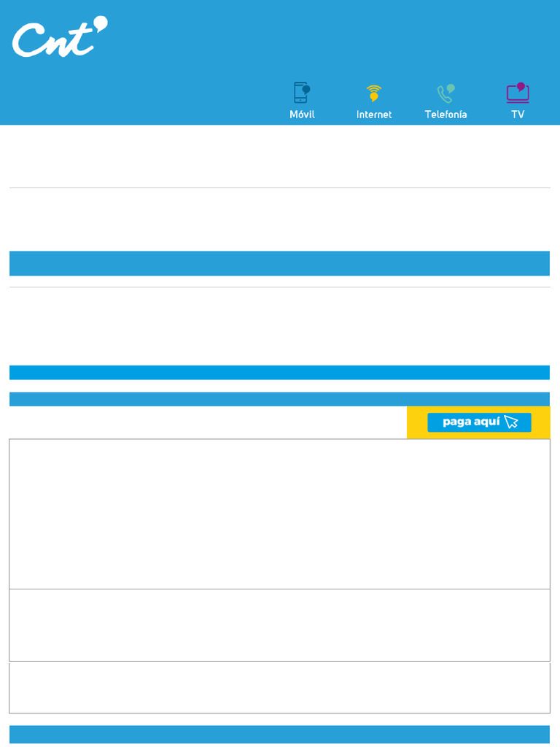Click the tall blue bar beneath first divider line
This screenshot has height=747, width=560.
point(279,263)
